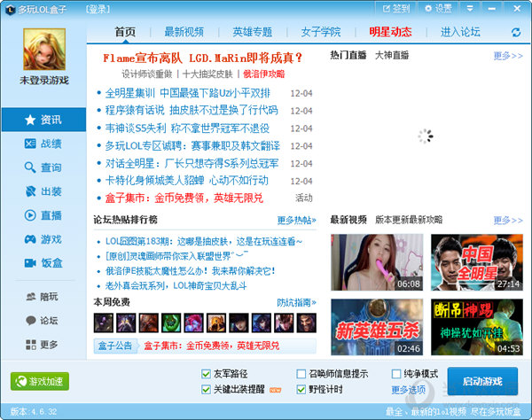This screenshot has width=532, height=420.
Task: Select the first free champion icon
Action: 104,323
